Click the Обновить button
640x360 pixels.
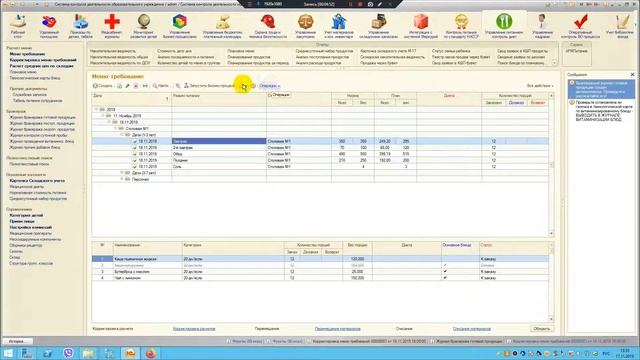(542, 329)
